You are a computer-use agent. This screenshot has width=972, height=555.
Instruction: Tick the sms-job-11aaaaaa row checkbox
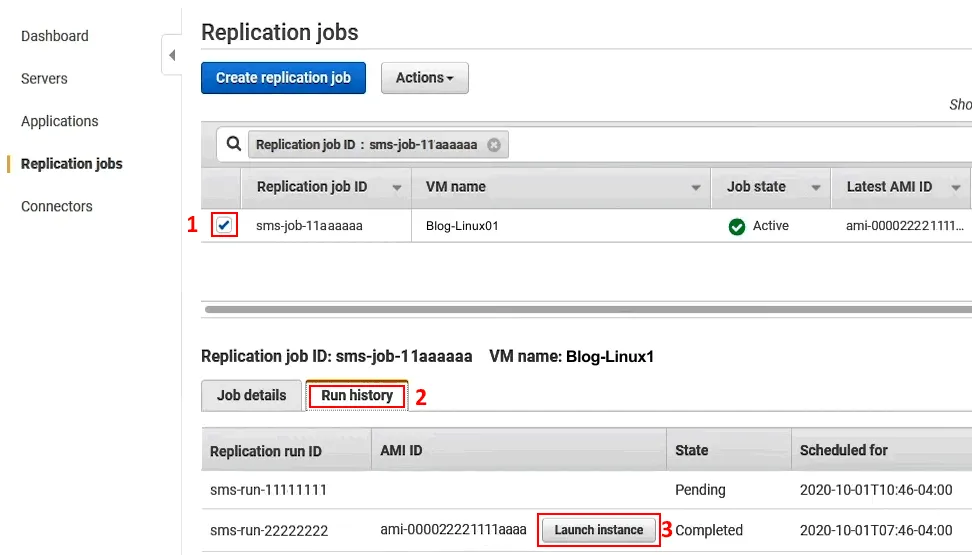[224, 226]
